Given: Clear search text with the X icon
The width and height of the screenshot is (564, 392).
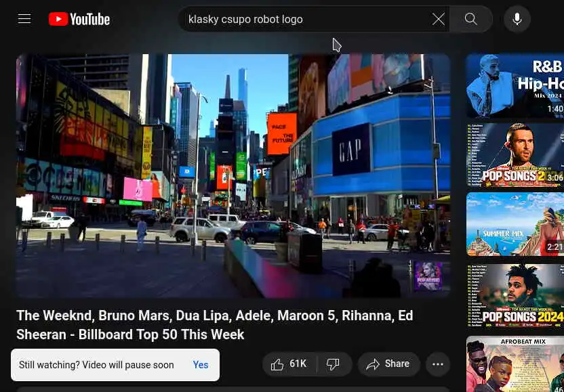Looking at the screenshot, I should pyautogui.click(x=438, y=19).
